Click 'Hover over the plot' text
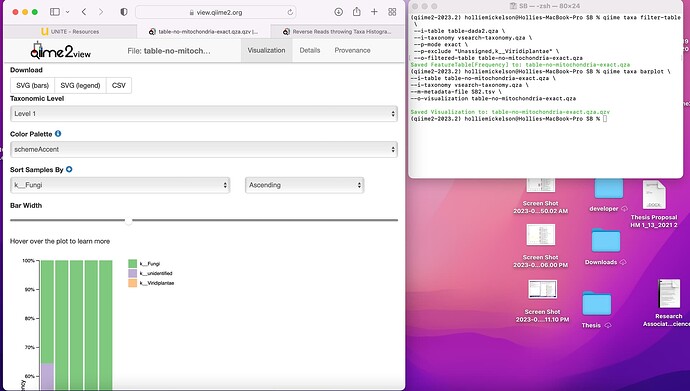Image resolution: width=690 pixels, height=391 pixels. tap(60, 241)
